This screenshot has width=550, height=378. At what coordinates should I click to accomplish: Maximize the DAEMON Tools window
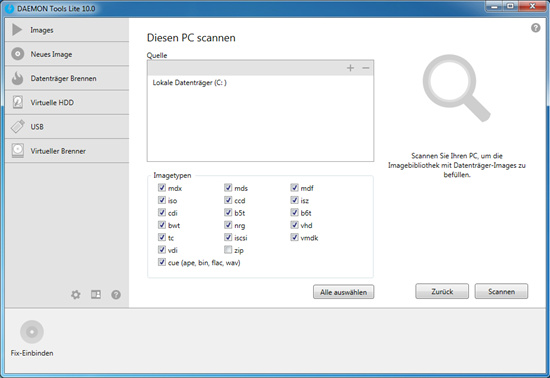point(510,6)
